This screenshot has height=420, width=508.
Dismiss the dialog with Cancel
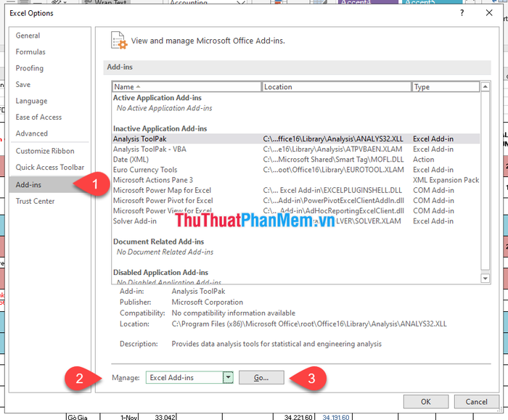tap(476, 402)
